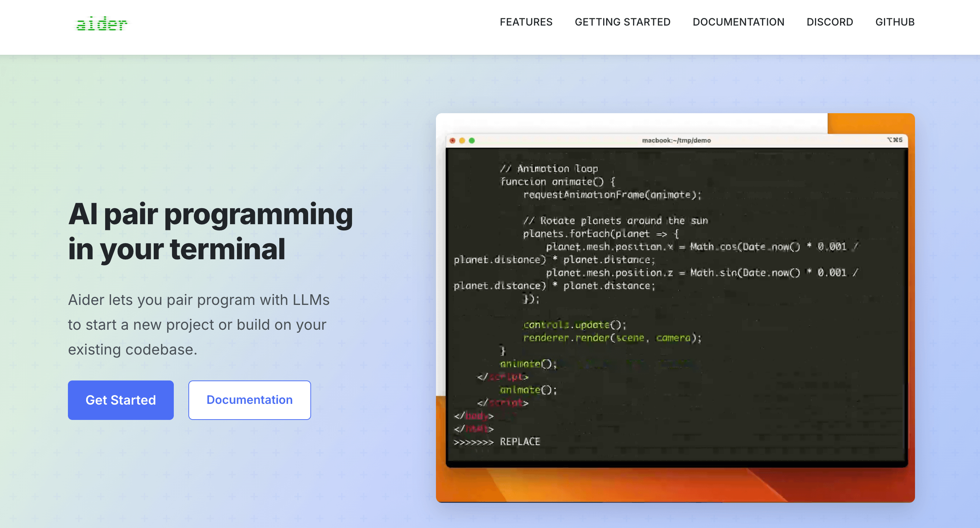Go to GETTING STARTED section

click(x=623, y=22)
